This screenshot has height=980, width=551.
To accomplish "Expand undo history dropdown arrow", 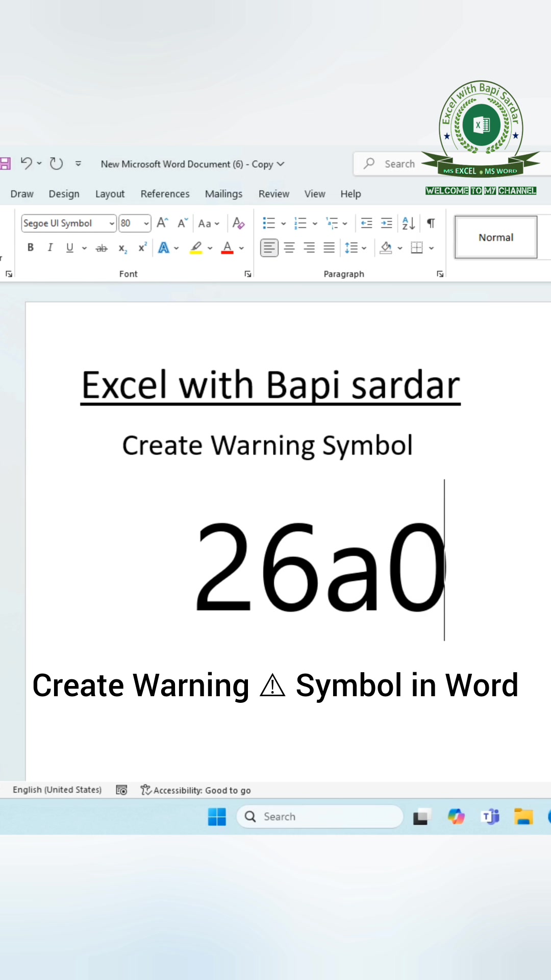I will [39, 163].
